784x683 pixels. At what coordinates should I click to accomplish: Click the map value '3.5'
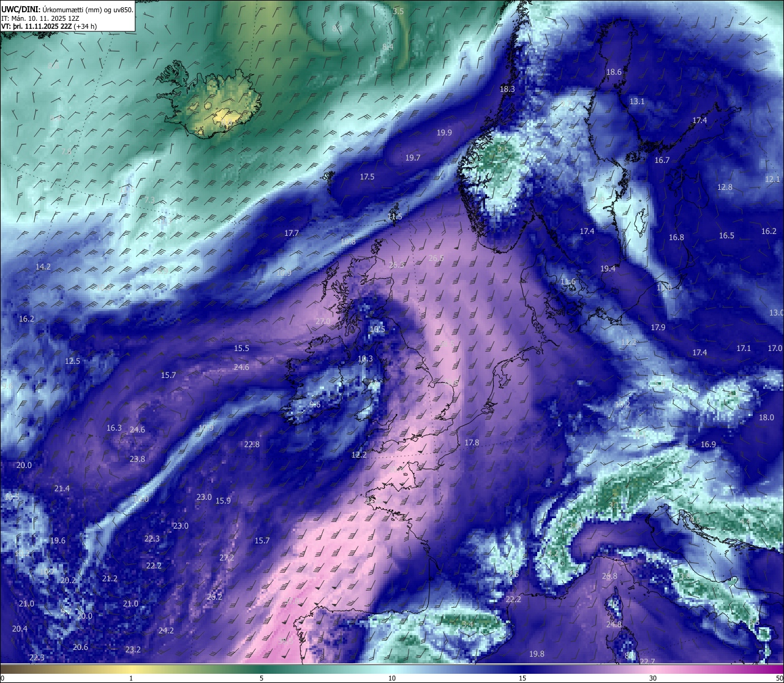coord(398,11)
